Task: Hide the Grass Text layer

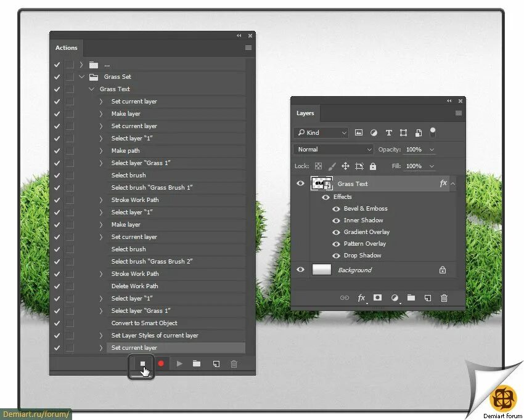Action: click(x=300, y=183)
